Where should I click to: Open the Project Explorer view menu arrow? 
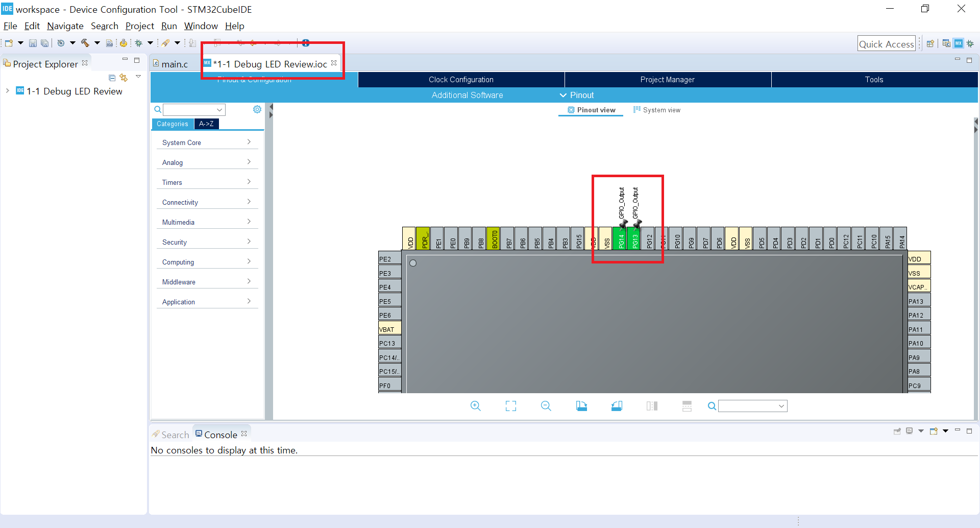pyautogui.click(x=138, y=77)
